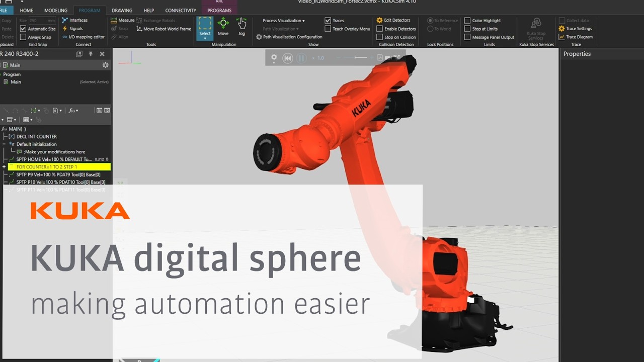644x362 pixels.
Task: Open the KRL PROGRAMS ribbon tab
Action: (219, 10)
